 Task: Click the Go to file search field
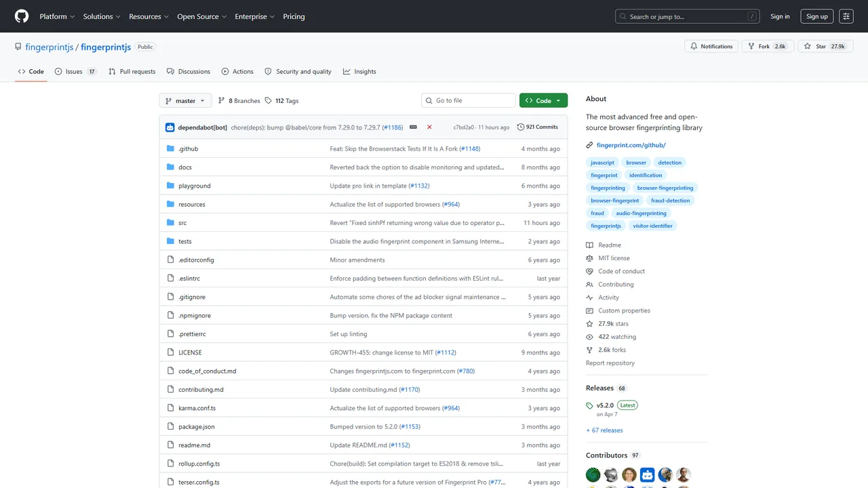pyautogui.click(x=469, y=100)
